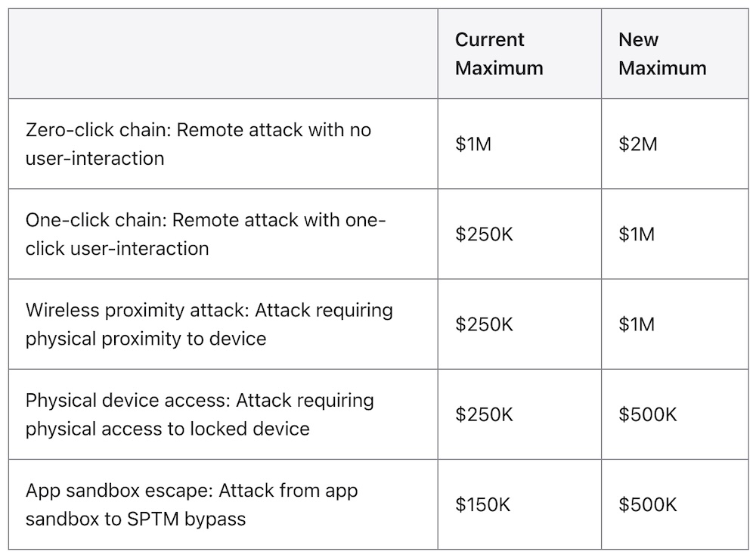This screenshot has width=756, height=558.
Task: Click the "App sandbox escape" row description
Action: click(191, 504)
